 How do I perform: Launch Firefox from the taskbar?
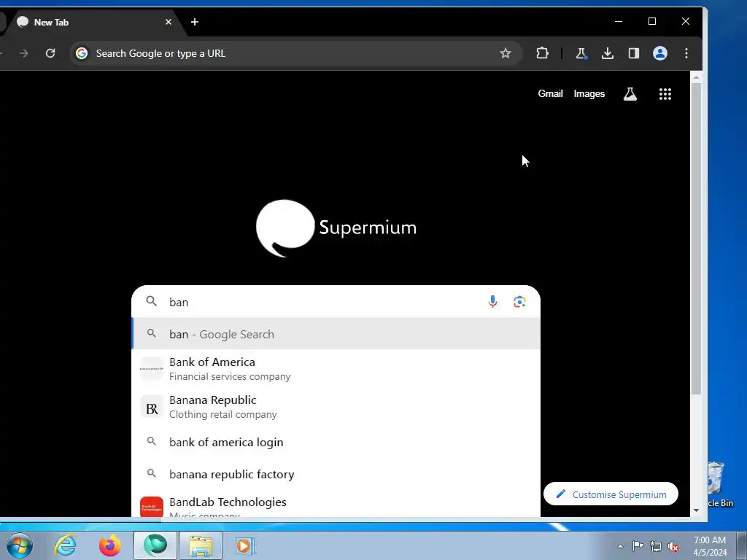(110, 545)
